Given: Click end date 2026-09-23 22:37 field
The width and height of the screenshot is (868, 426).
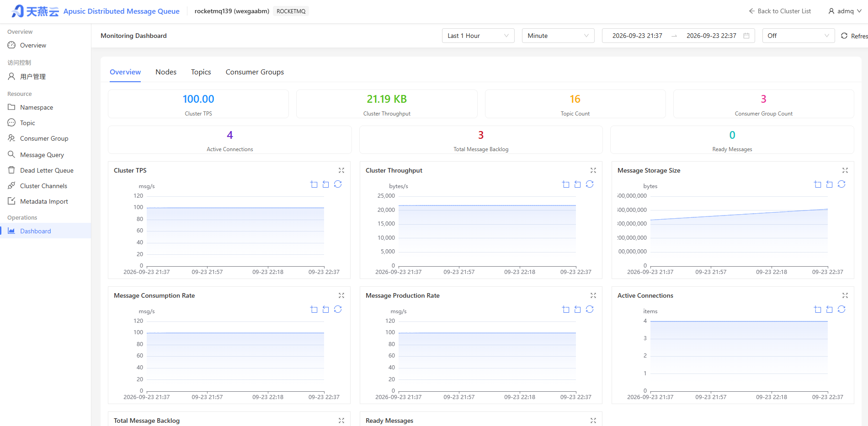Looking at the screenshot, I should [711, 36].
